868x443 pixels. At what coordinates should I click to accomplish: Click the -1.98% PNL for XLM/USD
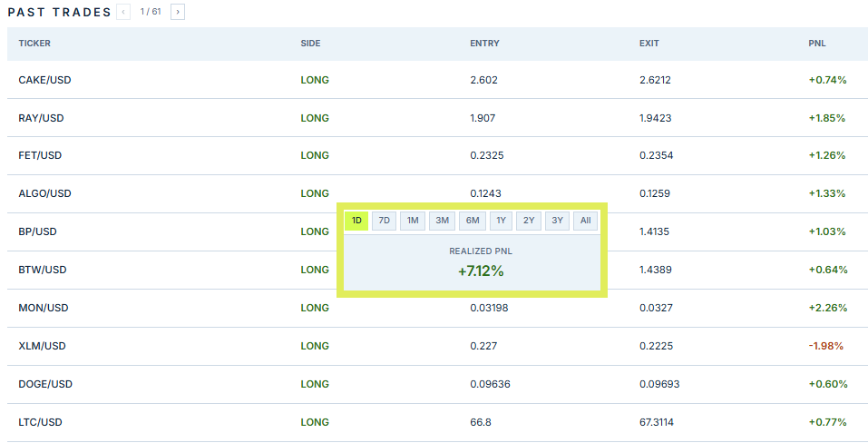tap(826, 346)
